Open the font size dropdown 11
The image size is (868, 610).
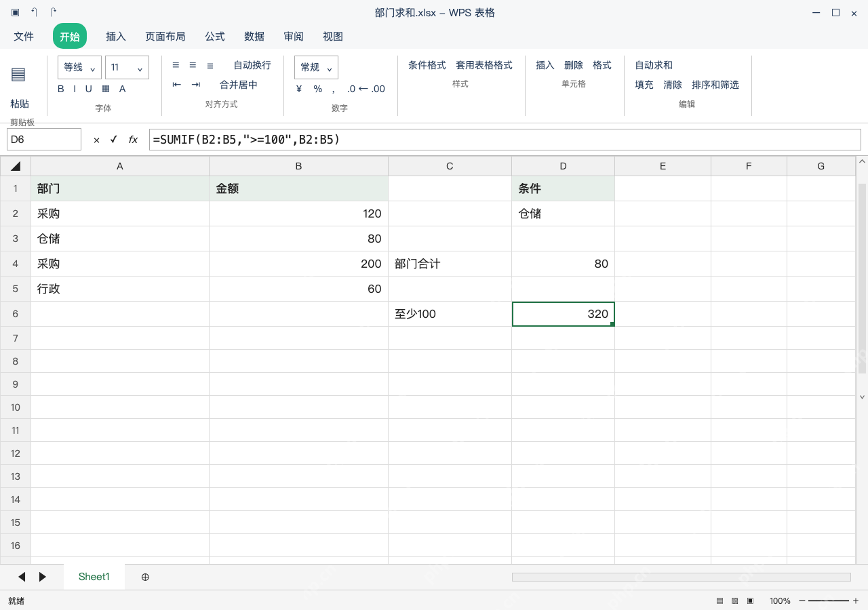pyautogui.click(x=127, y=67)
